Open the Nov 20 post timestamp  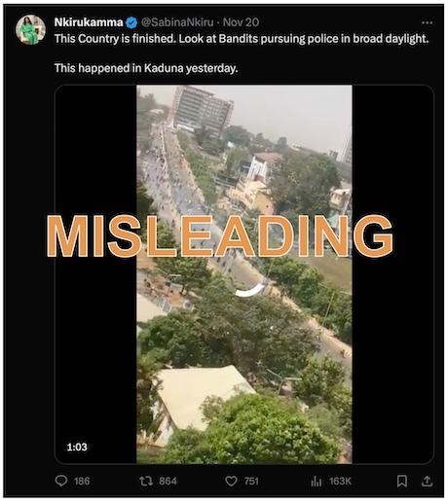[241, 22]
